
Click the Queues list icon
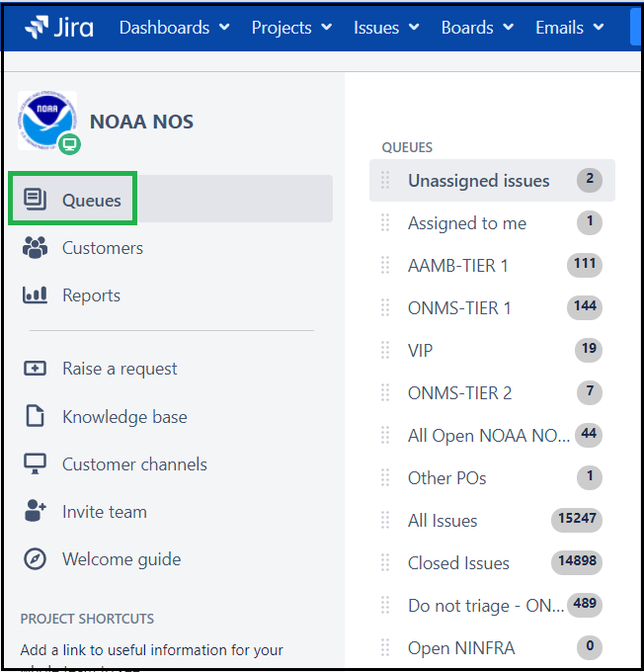pos(35,200)
